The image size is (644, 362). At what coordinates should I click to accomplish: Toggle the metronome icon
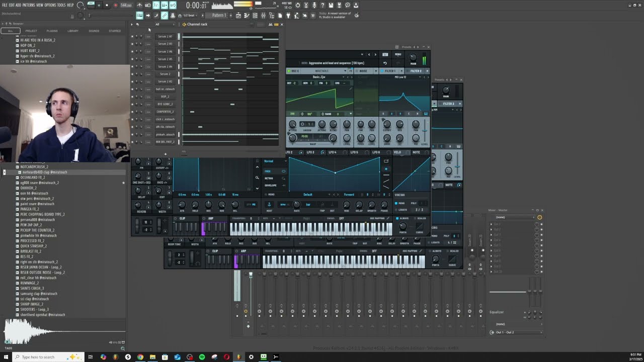coord(139,5)
